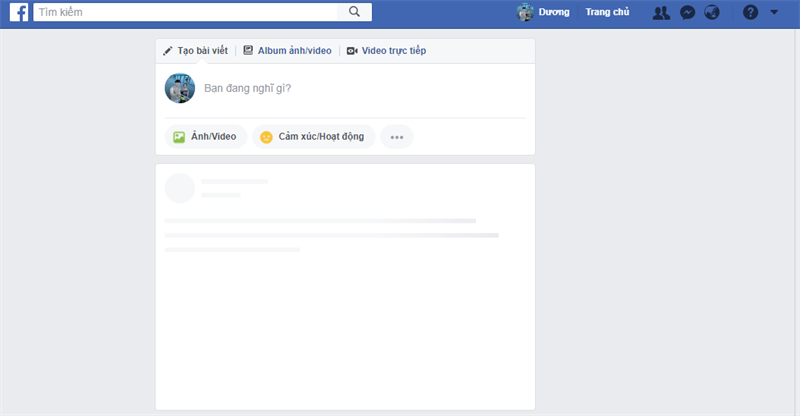Click the Cảm xúc/Hoạt động button
The height and width of the screenshot is (416, 800).
(x=314, y=137)
